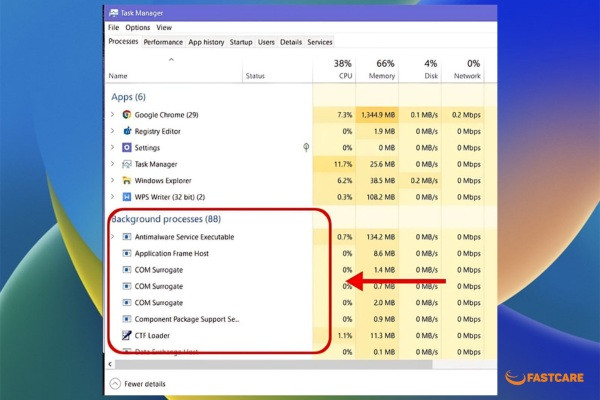Click the CTF Loader pen icon
Screen dimensions: 600x400
click(x=127, y=335)
